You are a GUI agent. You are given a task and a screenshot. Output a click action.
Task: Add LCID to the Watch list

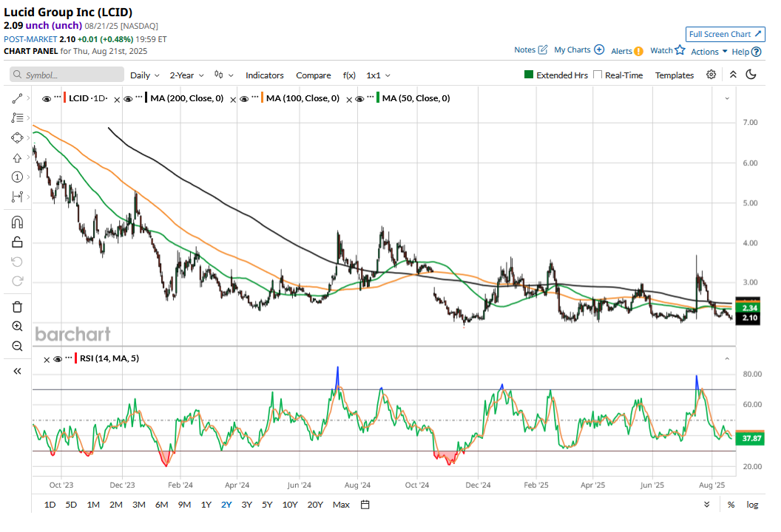click(x=667, y=50)
